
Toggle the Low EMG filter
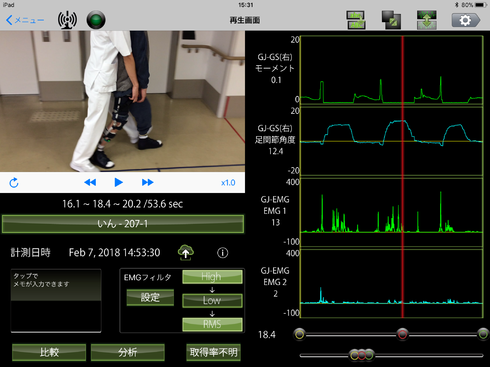pos(212,300)
